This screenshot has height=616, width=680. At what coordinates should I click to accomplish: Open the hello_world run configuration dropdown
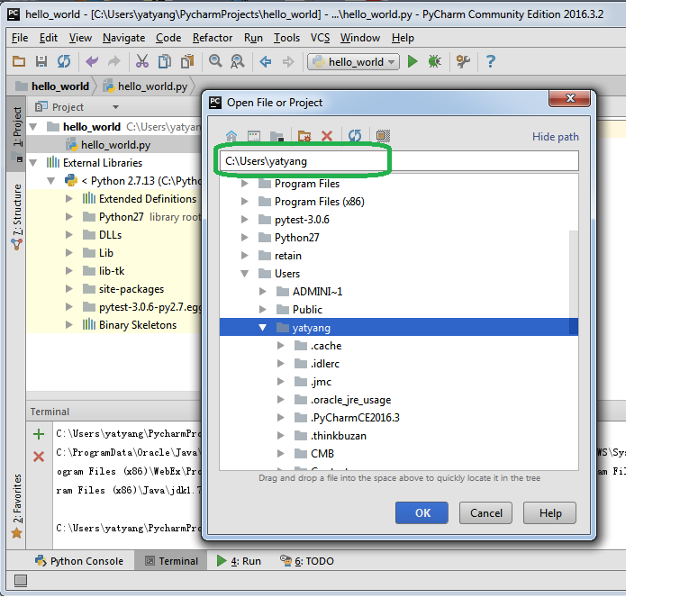click(x=353, y=62)
